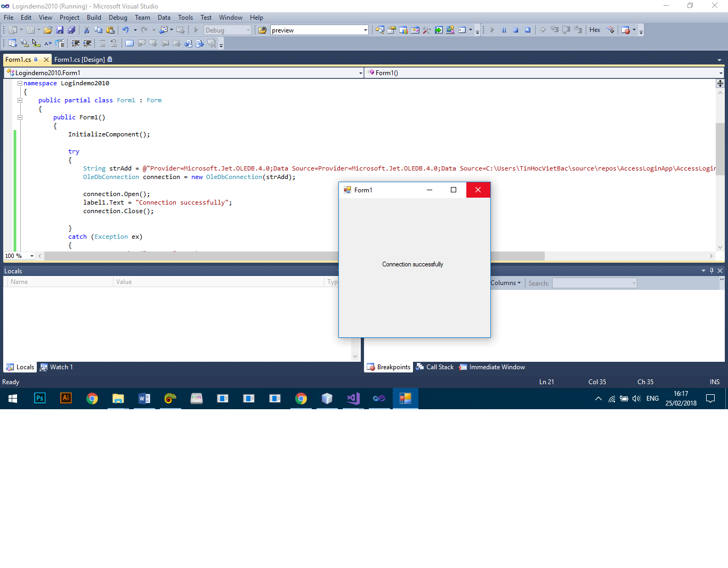The image size is (728, 568).
Task: Toggle the bookmark icon in text editor toolbar
Action: [x=129, y=44]
